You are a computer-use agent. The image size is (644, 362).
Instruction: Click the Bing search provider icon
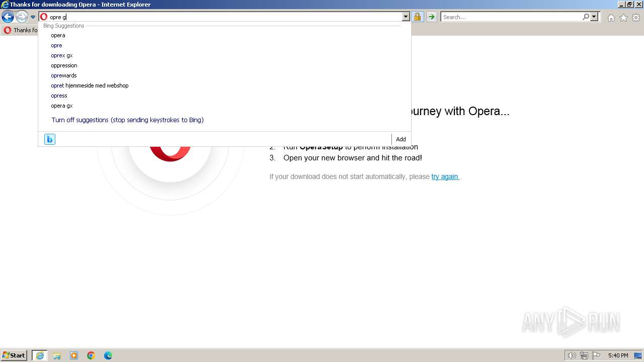pyautogui.click(x=50, y=139)
